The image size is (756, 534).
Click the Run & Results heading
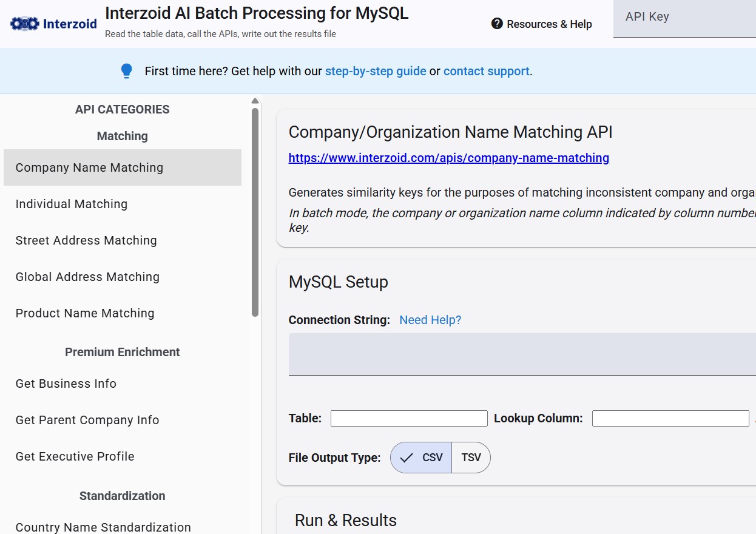[346, 520]
